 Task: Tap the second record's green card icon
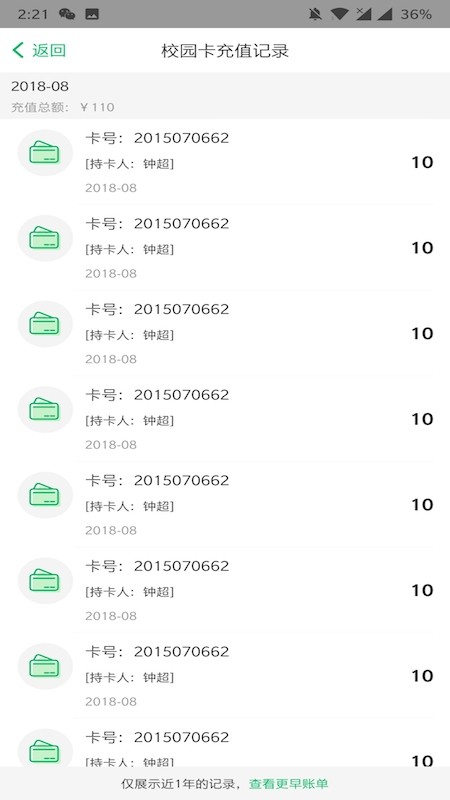(45, 238)
